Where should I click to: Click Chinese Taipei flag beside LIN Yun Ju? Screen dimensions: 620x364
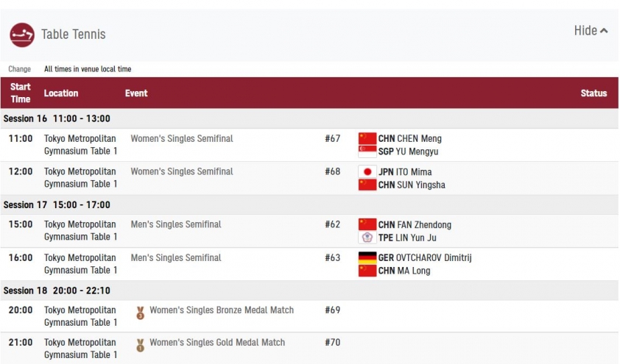(x=367, y=238)
